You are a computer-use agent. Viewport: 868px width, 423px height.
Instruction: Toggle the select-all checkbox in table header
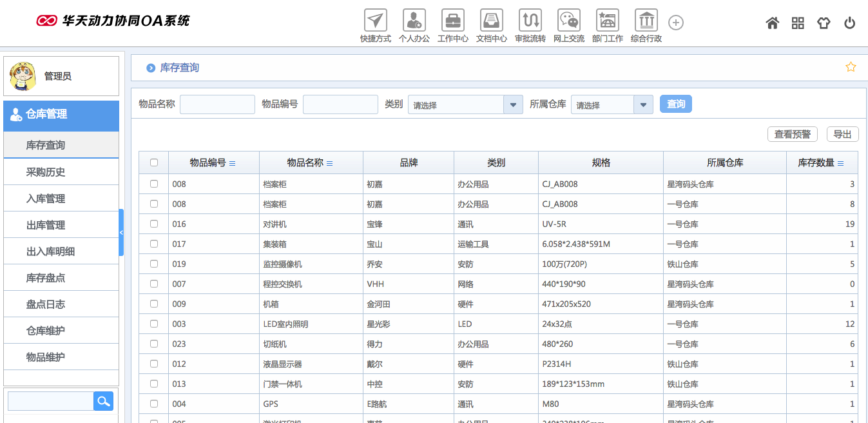click(154, 163)
